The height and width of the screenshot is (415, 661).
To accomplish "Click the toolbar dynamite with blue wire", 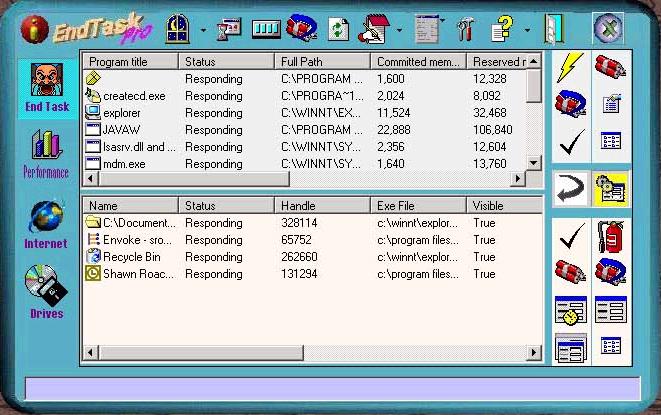I will click(x=301, y=27).
